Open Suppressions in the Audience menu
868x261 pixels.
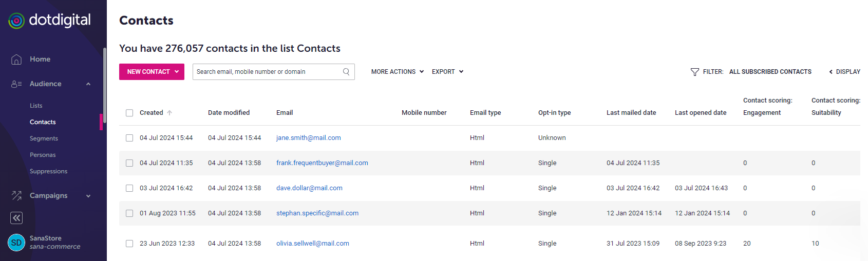pos(48,171)
